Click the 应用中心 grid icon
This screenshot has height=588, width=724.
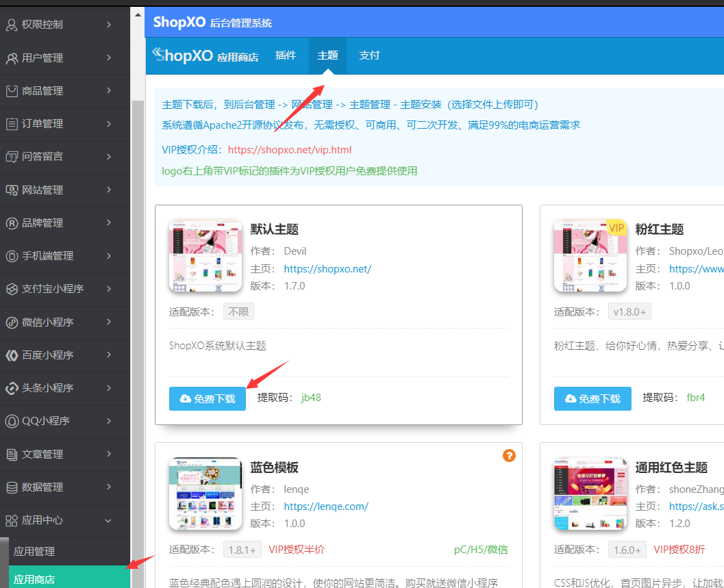(12, 521)
